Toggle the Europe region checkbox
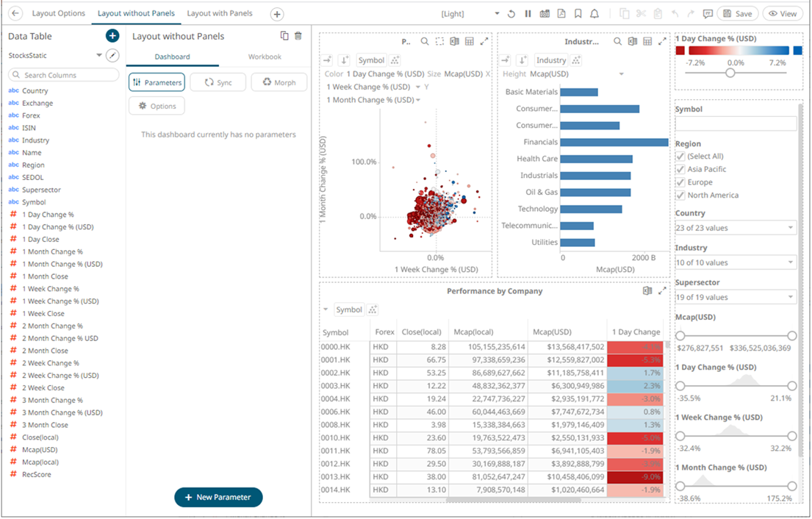The image size is (812, 519). [680, 182]
